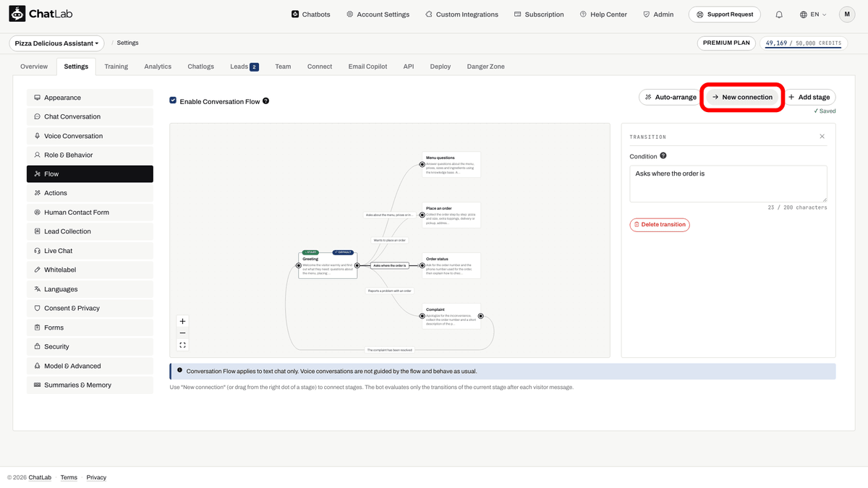Image resolution: width=868 pixels, height=488 pixels.
Task: Open Help Center in top navigation
Action: click(x=603, y=14)
